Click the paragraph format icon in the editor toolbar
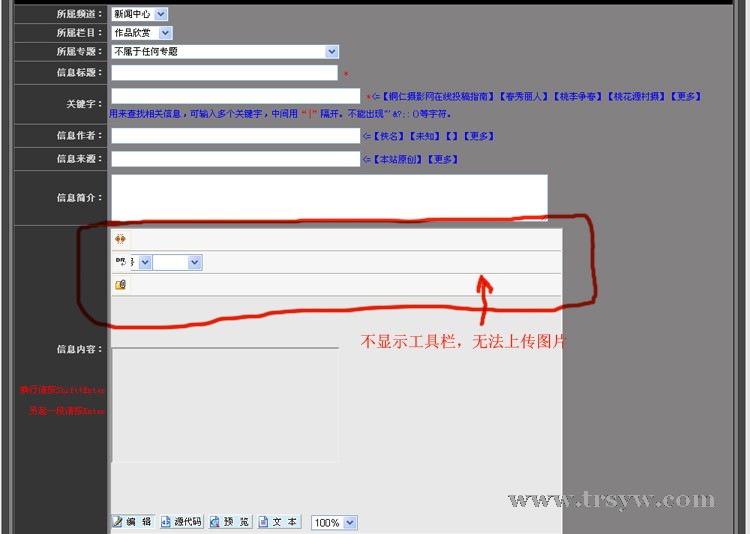 (x=121, y=261)
